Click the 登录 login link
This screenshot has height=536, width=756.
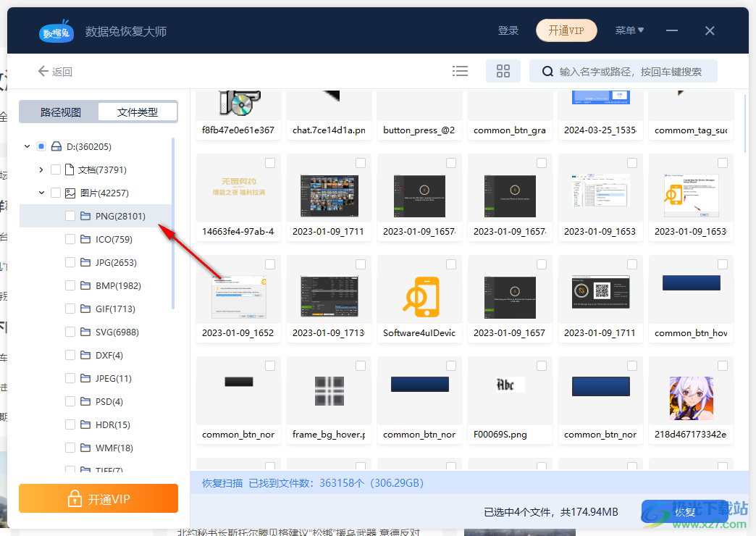[508, 30]
